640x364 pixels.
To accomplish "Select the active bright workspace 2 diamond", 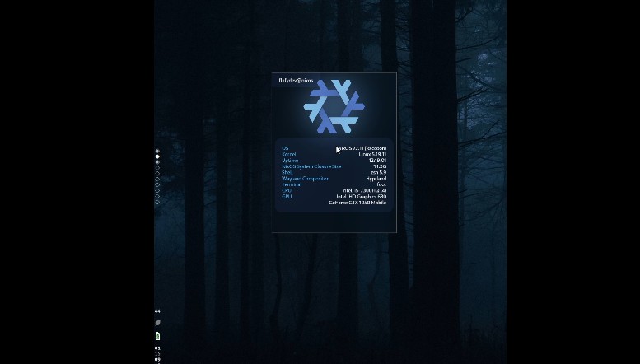I will point(157,156).
